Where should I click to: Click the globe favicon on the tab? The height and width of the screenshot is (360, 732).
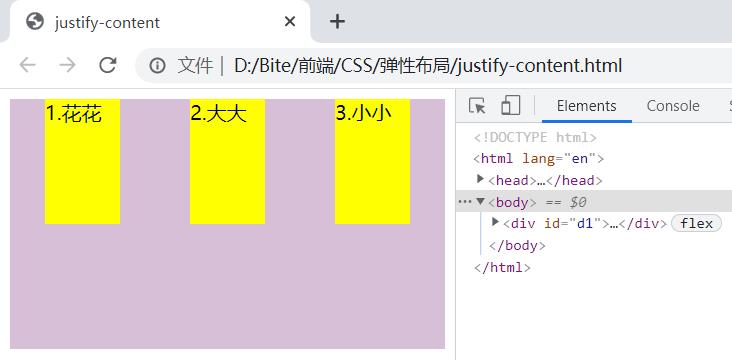click(x=35, y=21)
